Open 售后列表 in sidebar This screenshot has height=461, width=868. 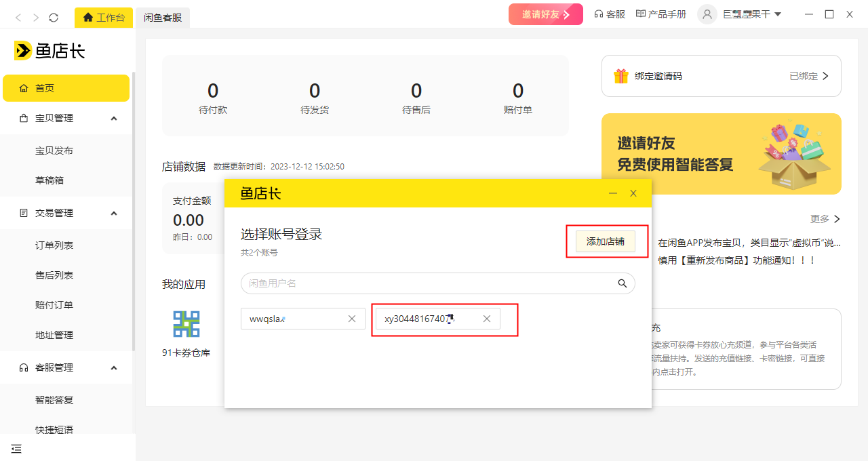point(54,275)
